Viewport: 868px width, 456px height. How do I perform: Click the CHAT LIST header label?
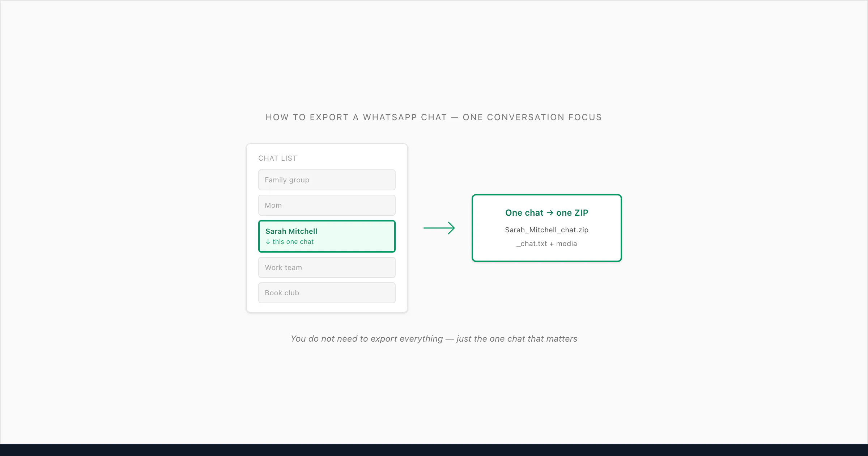[x=277, y=158]
